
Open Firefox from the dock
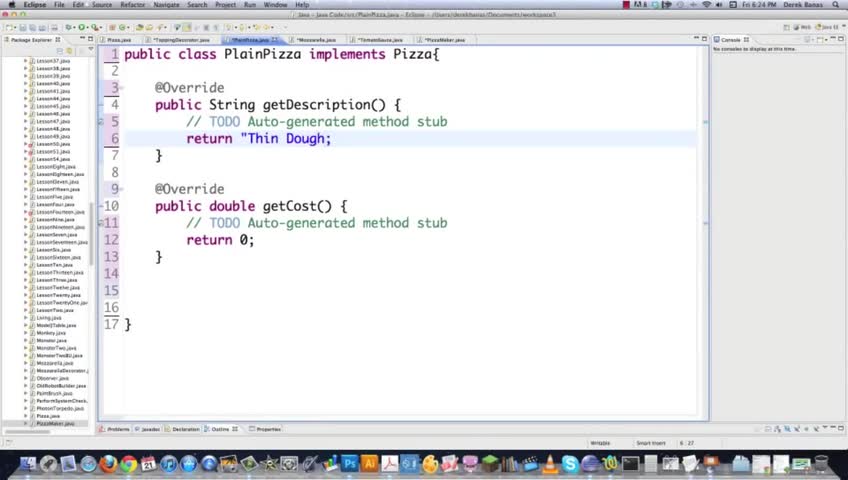coord(108,463)
